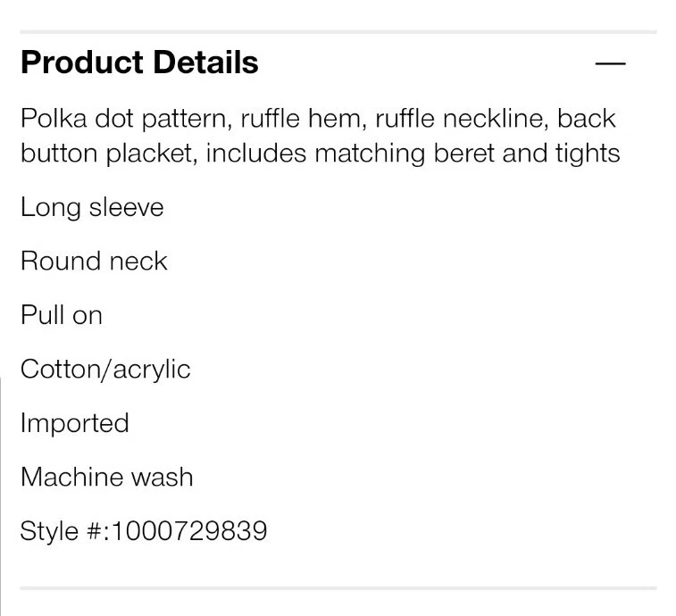Click the vertical bar at left edge

(x=1, y=491)
